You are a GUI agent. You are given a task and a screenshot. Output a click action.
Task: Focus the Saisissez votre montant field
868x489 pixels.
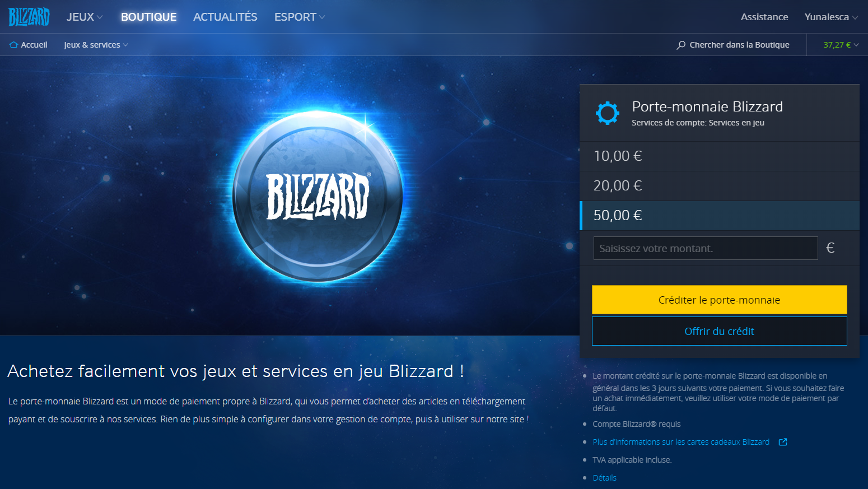(706, 248)
